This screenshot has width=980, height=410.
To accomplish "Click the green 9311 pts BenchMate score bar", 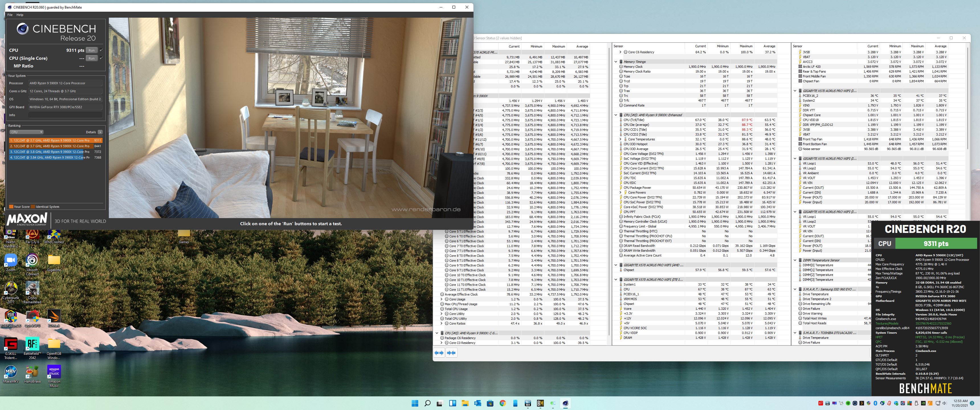I will tap(936, 244).
